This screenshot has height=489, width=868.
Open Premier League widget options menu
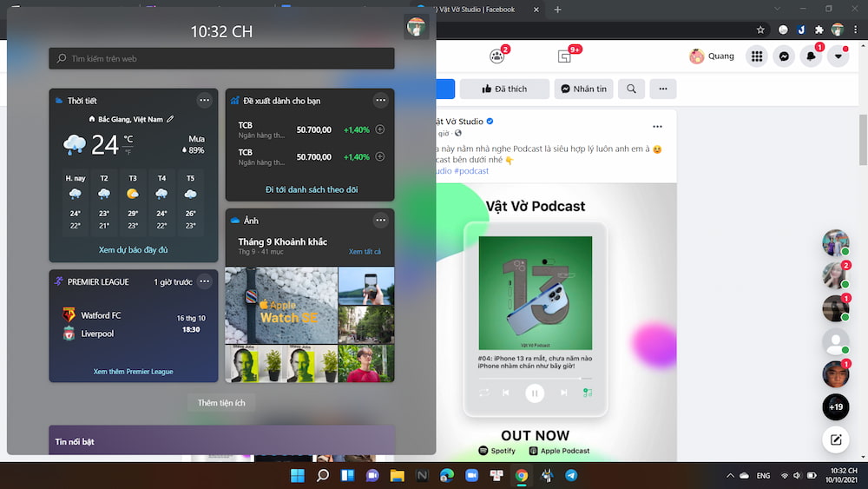coord(204,281)
